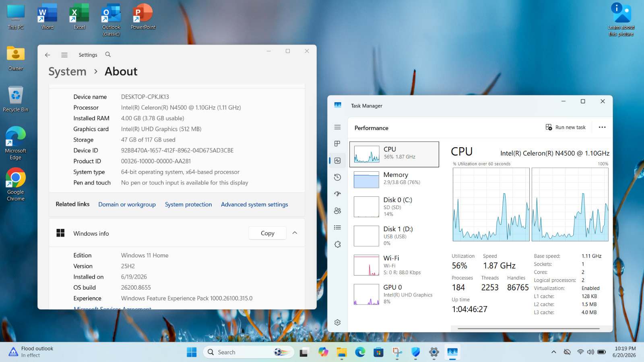Select Disk 0 (C:) performance entry
The image size is (644, 362).
tap(394, 206)
